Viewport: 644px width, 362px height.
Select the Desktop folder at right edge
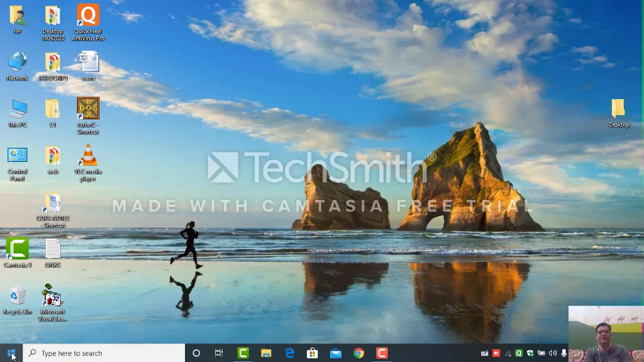pyautogui.click(x=619, y=113)
